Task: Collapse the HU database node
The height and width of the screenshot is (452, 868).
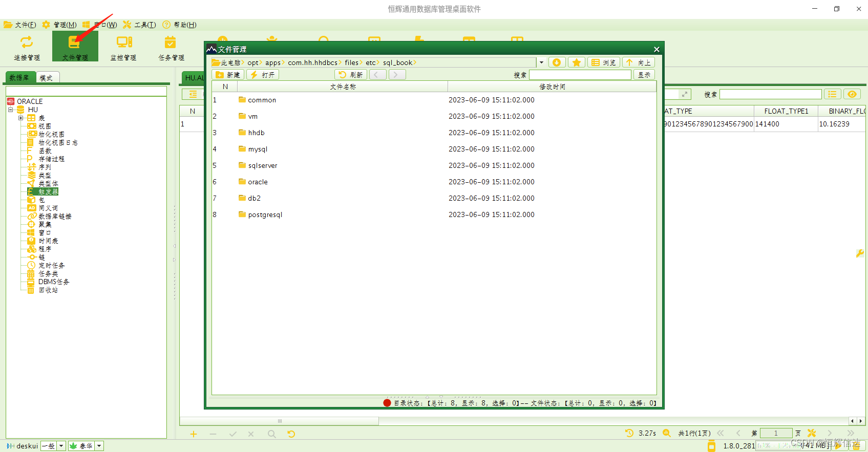Action: 10,110
